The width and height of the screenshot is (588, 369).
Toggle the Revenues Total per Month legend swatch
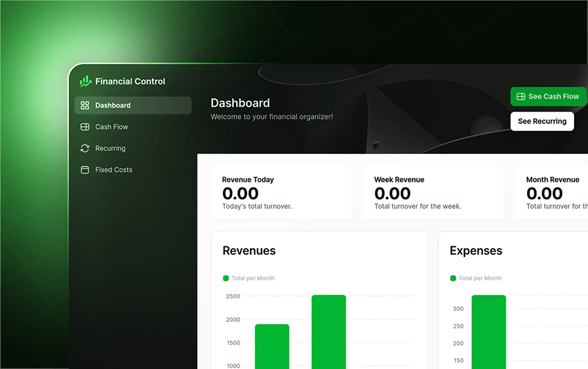click(x=226, y=278)
